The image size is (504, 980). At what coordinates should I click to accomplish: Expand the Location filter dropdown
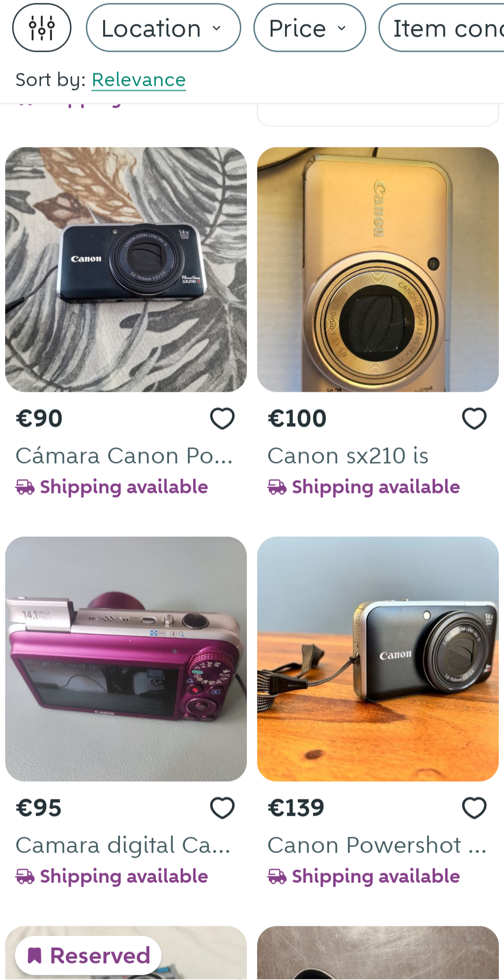pos(163,28)
